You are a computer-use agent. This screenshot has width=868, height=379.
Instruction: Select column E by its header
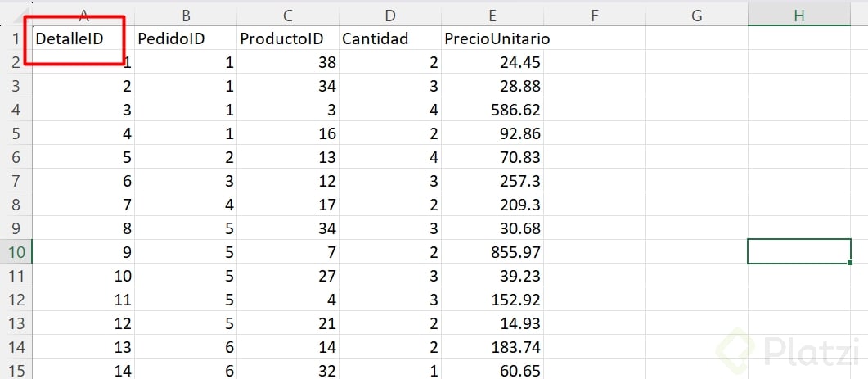coord(492,15)
